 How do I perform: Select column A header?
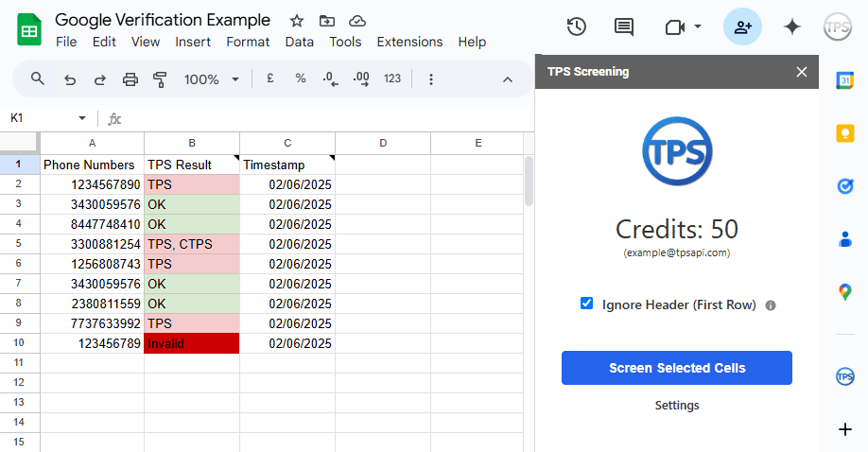pos(92,143)
